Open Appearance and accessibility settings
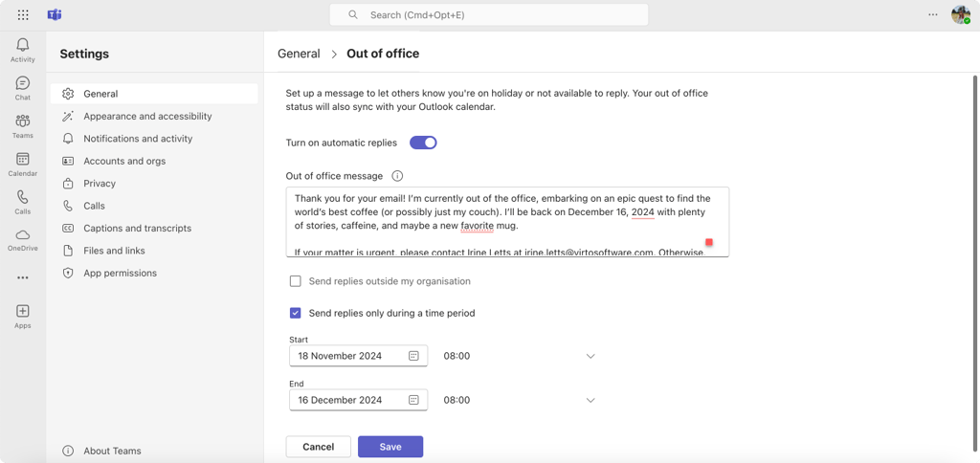 click(x=154, y=116)
